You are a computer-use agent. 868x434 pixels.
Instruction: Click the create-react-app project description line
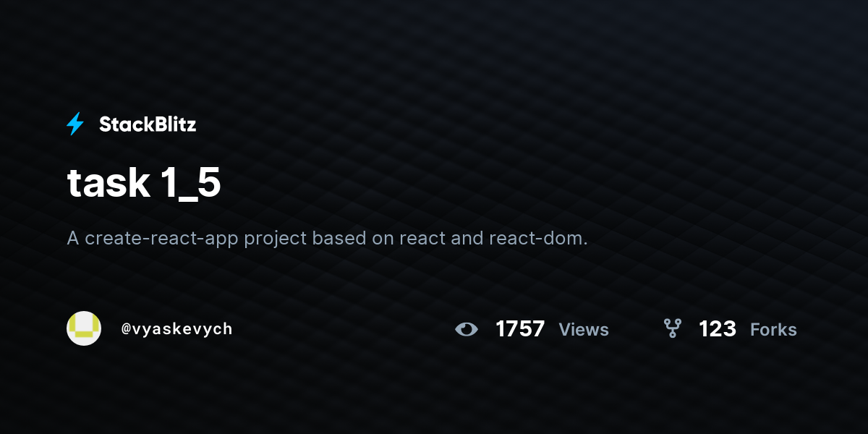tap(327, 238)
